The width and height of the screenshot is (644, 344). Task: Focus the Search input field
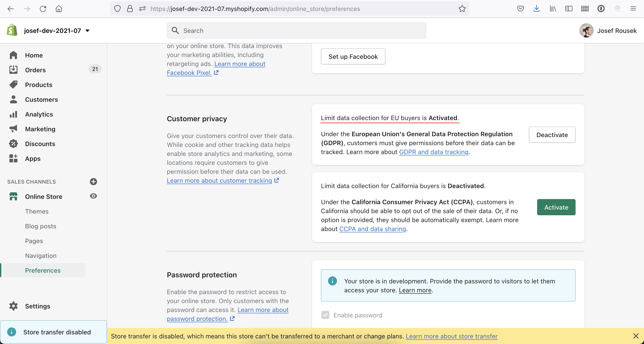(300, 30)
